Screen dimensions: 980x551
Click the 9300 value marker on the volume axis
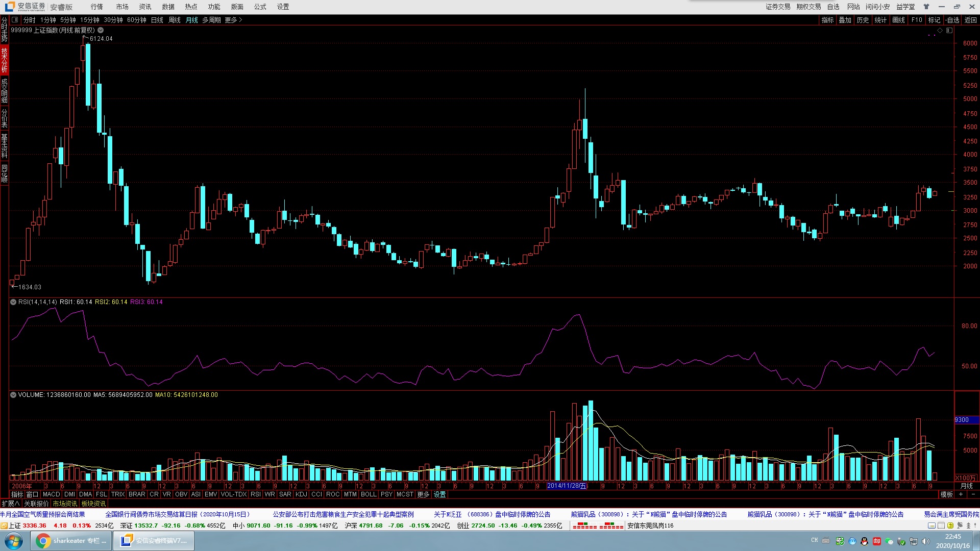click(x=966, y=420)
